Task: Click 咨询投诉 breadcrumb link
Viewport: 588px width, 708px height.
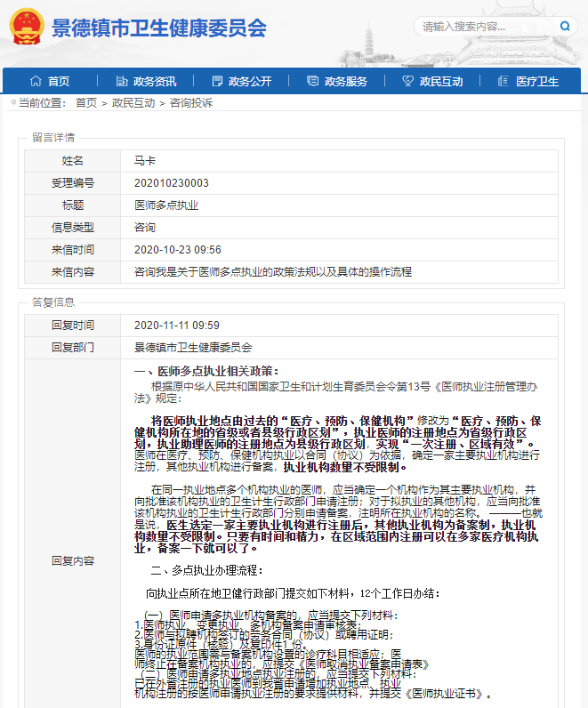Action: [x=191, y=103]
